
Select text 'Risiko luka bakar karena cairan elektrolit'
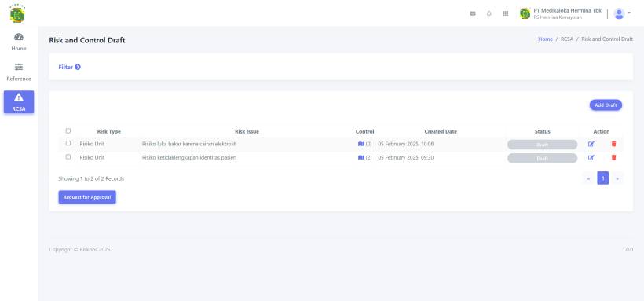pyautogui.click(x=189, y=144)
